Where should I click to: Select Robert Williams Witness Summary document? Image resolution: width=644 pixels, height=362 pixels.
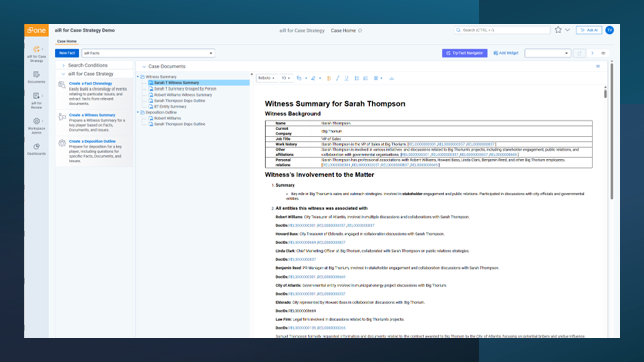coord(183,95)
